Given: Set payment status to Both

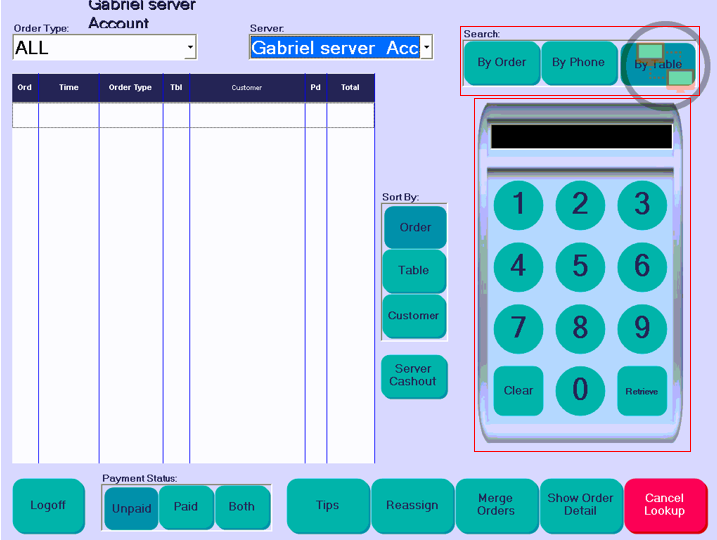Looking at the screenshot, I should (x=242, y=507).
